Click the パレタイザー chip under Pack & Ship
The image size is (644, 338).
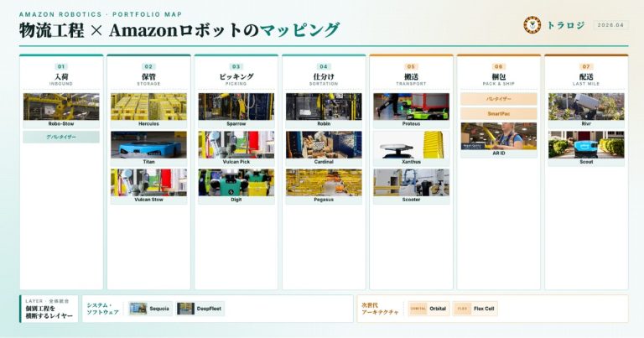(499, 99)
